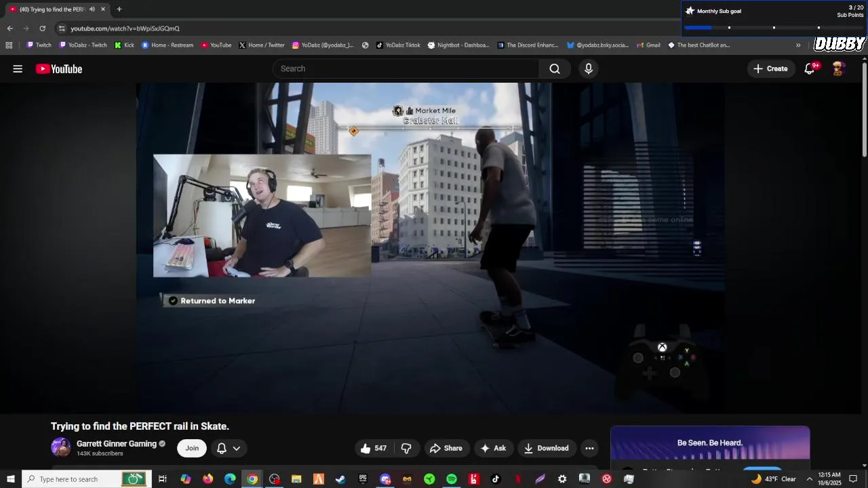
Task: Open TikTok app in the taskbar
Action: pos(496,479)
